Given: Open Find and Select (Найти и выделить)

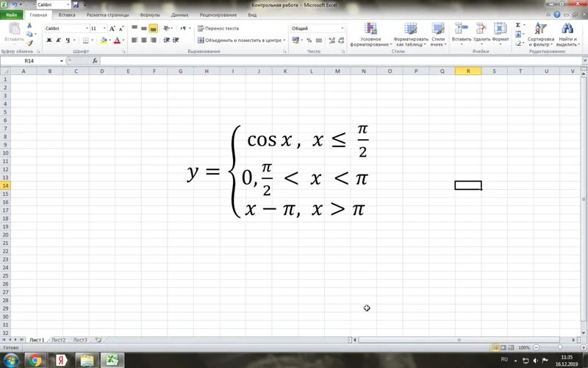Looking at the screenshot, I should coord(567,35).
